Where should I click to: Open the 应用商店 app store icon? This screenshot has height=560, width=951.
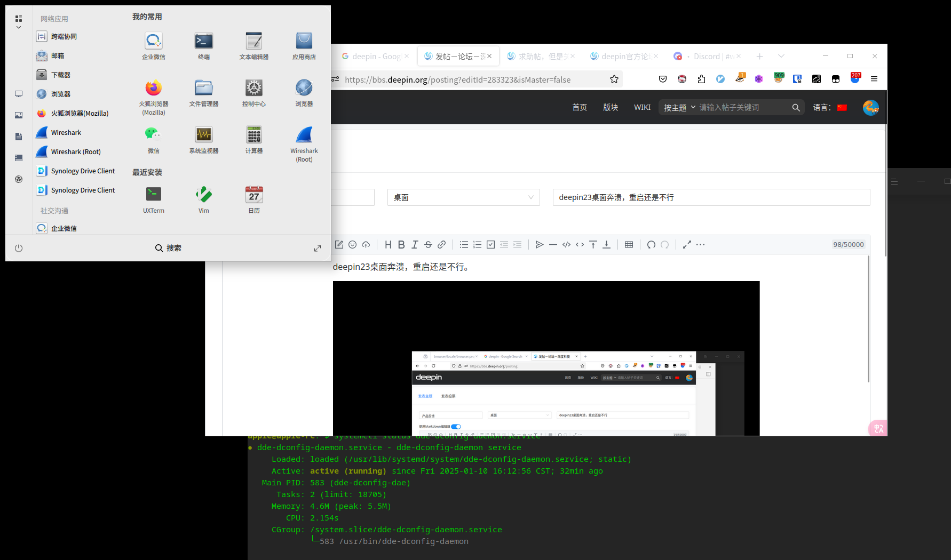(x=304, y=45)
